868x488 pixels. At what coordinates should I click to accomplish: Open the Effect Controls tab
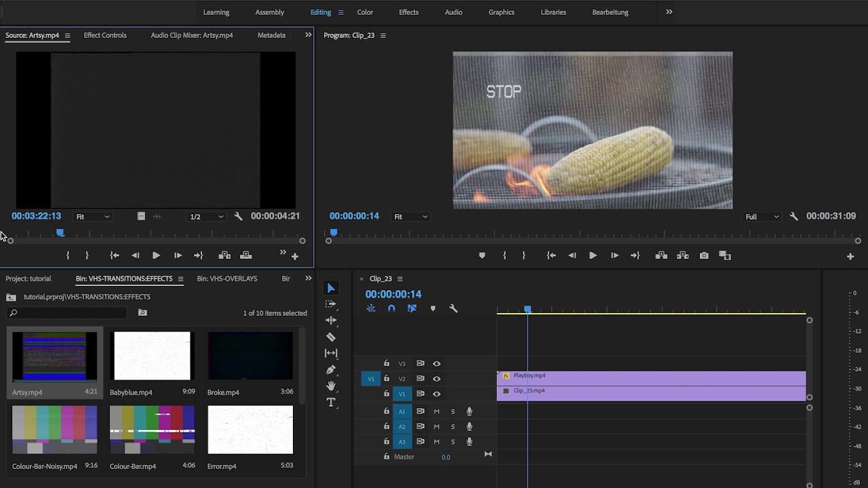105,35
